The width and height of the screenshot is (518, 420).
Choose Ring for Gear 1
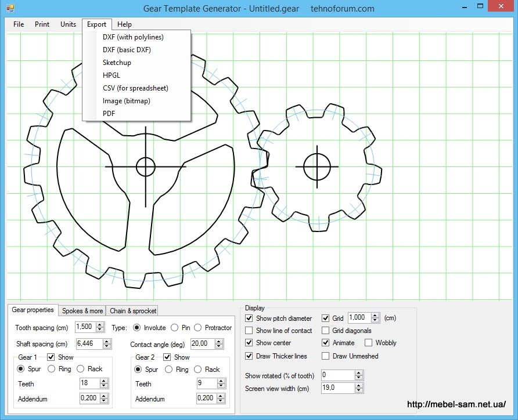tap(51, 369)
